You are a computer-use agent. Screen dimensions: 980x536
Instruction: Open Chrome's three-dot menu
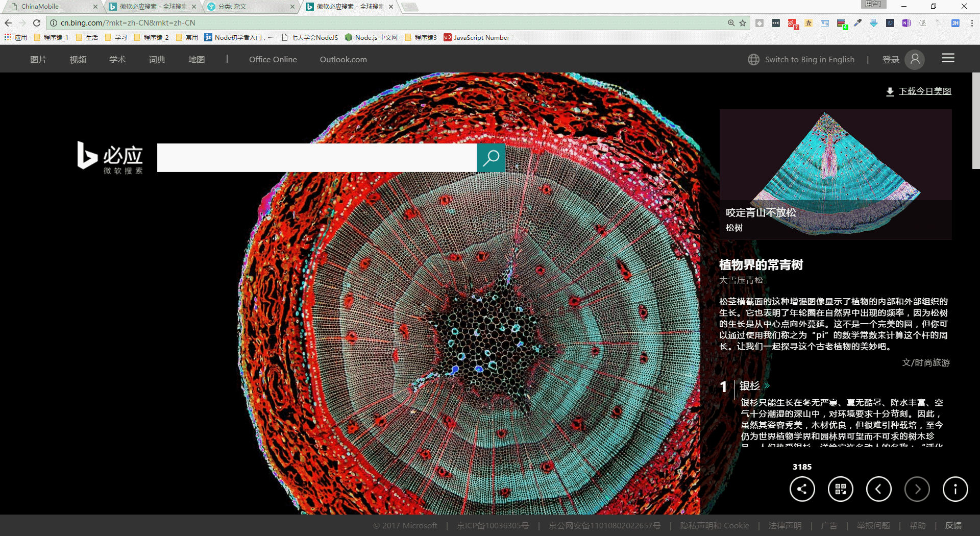point(972,23)
